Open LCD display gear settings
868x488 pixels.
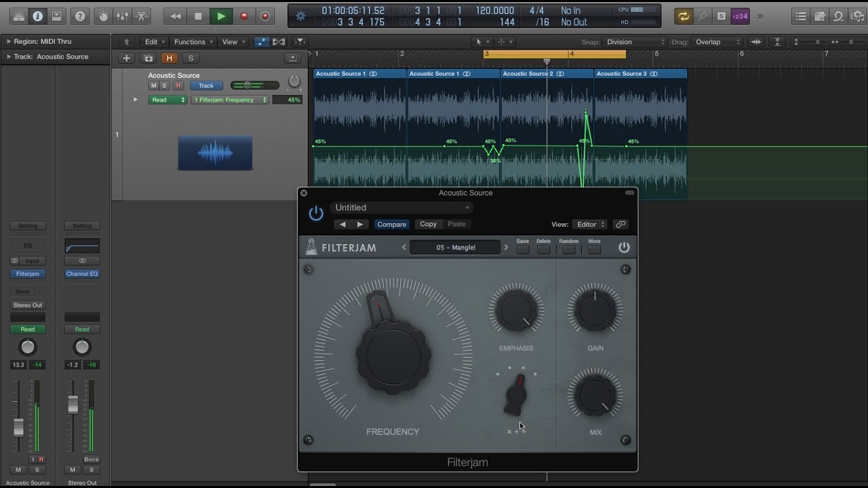pyautogui.click(x=300, y=16)
